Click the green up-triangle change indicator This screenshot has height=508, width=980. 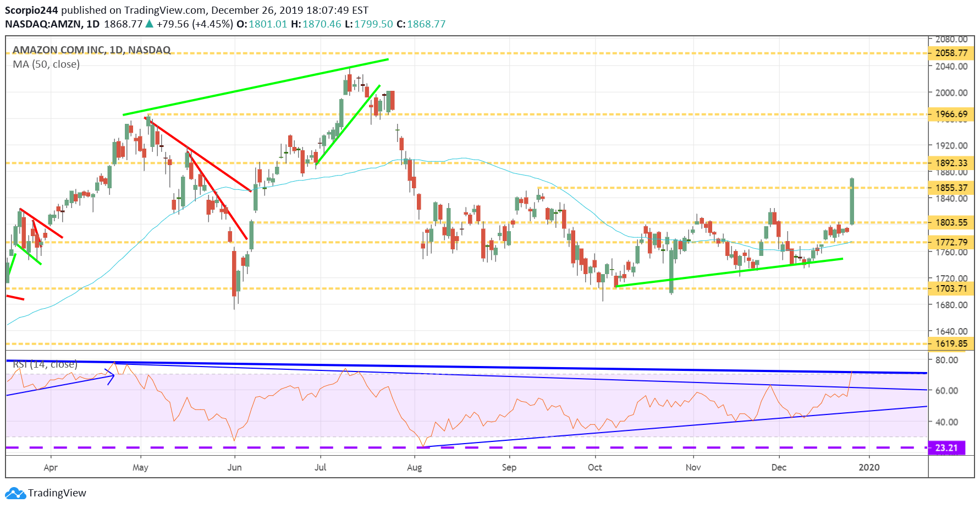150,24
